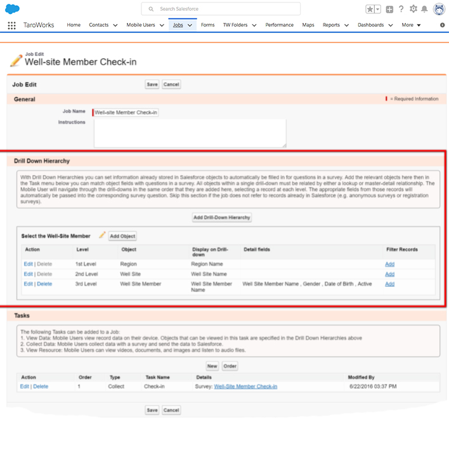Open the Help question mark icon
The image size is (449, 476).
(401, 9)
